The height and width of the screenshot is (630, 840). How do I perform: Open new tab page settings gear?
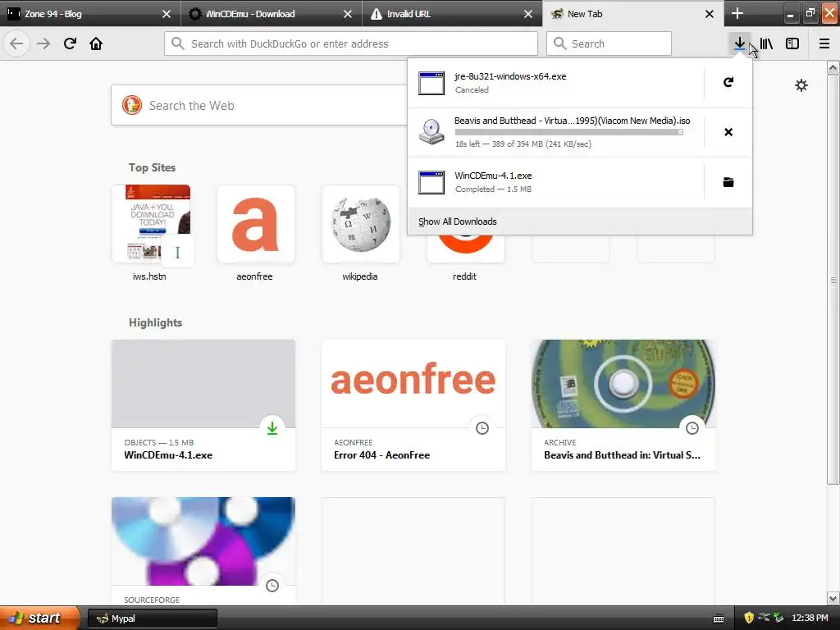[801, 85]
